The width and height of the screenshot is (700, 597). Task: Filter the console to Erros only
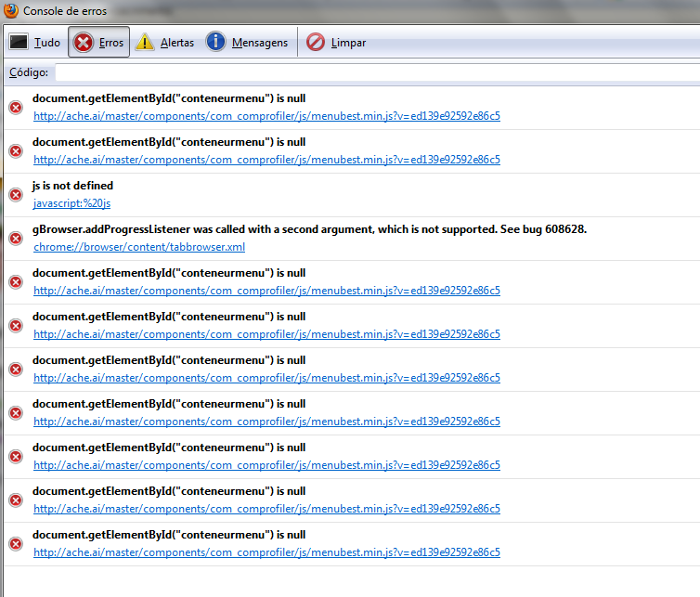pyautogui.click(x=98, y=42)
